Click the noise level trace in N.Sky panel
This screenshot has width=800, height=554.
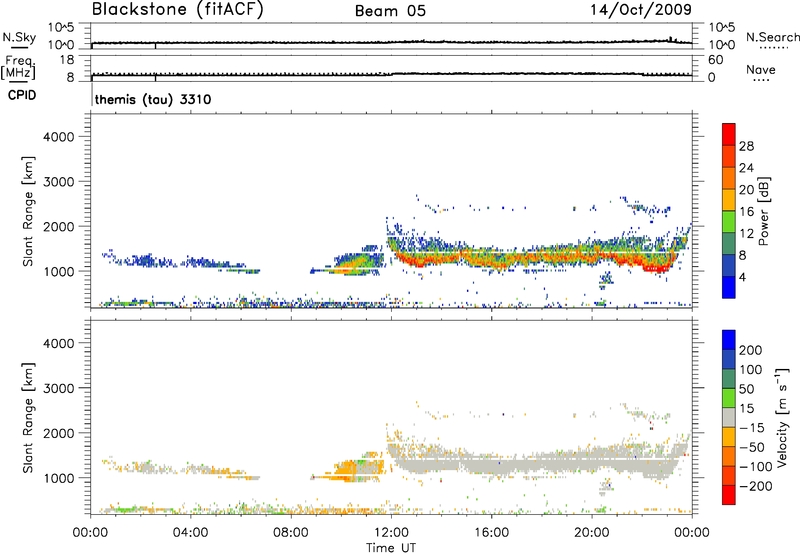pyautogui.click(x=391, y=42)
